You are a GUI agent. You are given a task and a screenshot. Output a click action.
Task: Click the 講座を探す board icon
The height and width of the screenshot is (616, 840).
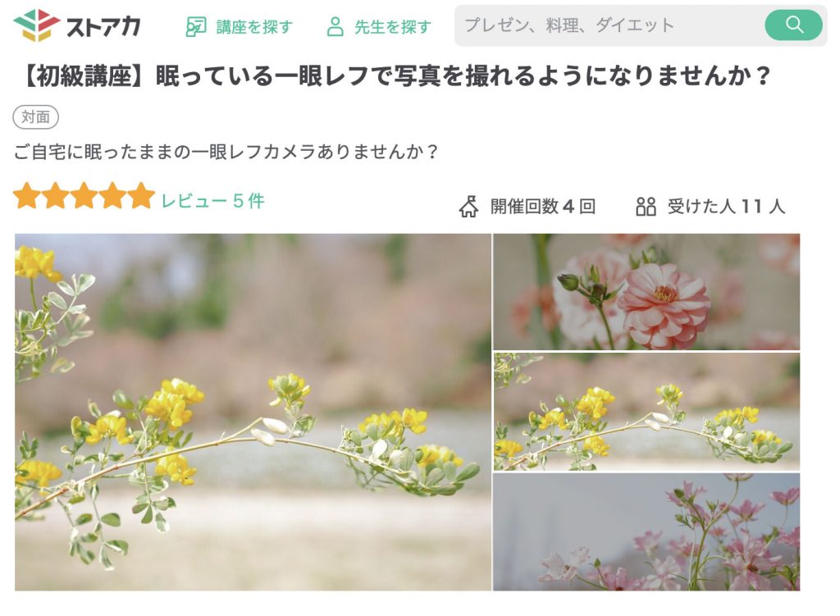pos(195,26)
